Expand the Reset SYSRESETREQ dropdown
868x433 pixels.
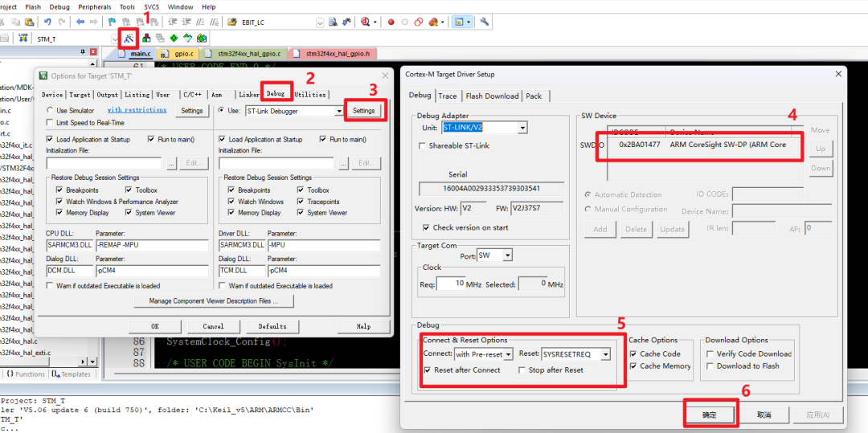pyautogui.click(x=605, y=354)
